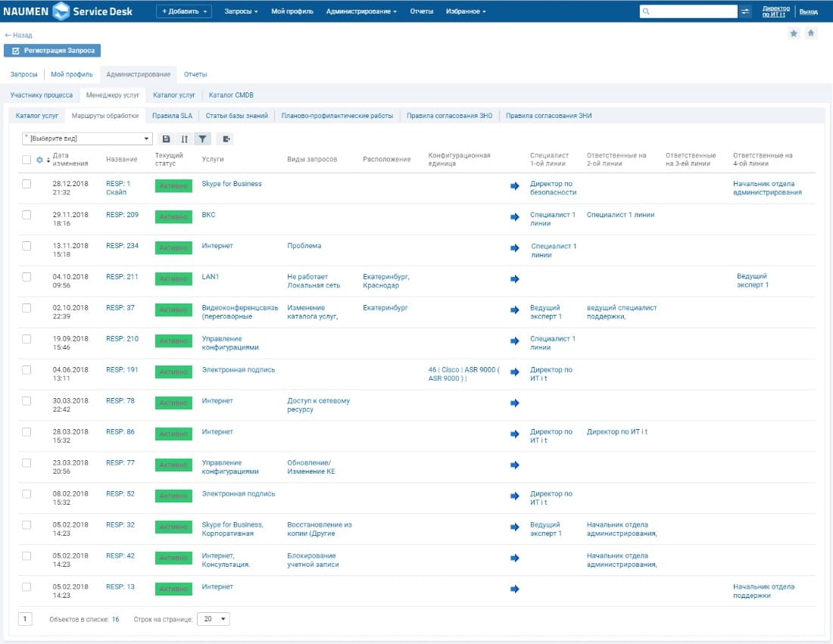
Task: Check the row RESP: 191 checkbox
Action: point(27,370)
